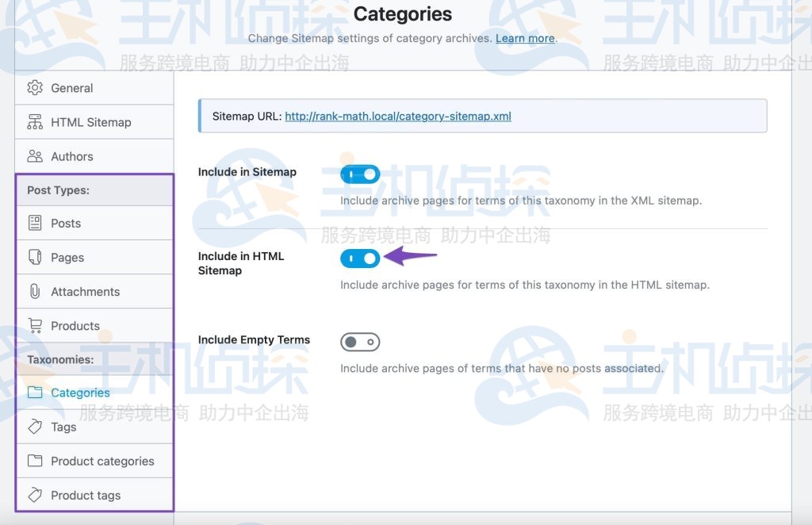Click the Categories folder icon
The width and height of the screenshot is (812, 525).
click(x=33, y=392)
